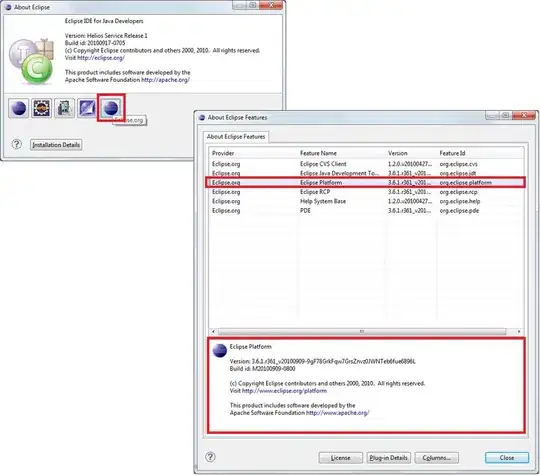The height and width of the screenshot is (475, 540).
Task: Click the dark gear-pattern feature icon in About Eclipse
Action: tap(41, 108)
